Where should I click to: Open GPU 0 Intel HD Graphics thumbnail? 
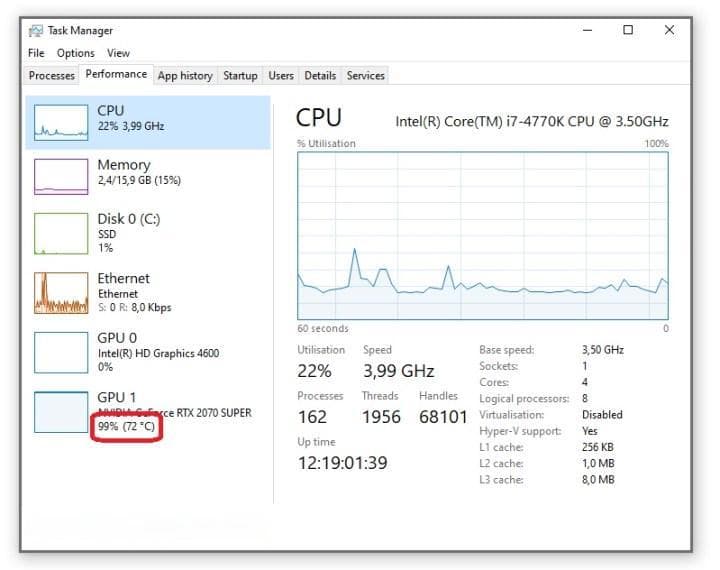click(x=61, y=352)
